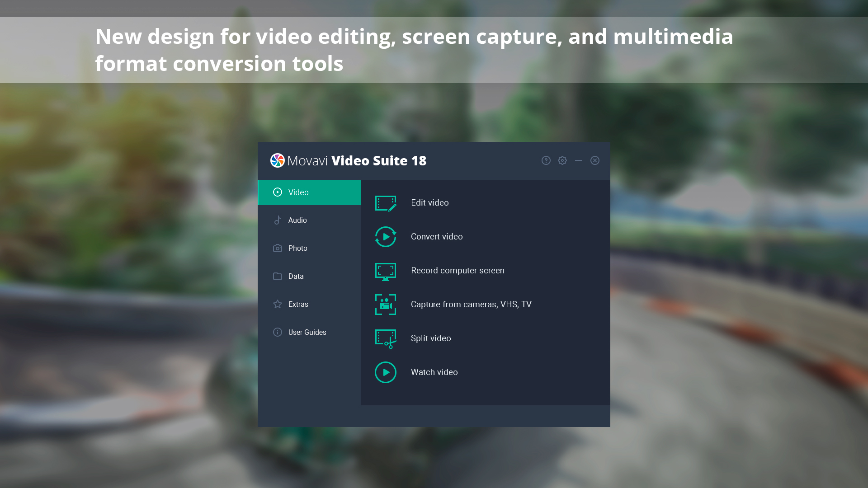Viewport: 868px width, 488px height.
Task: Click the Record computer screen monitor icon
Action: (385, 271)
